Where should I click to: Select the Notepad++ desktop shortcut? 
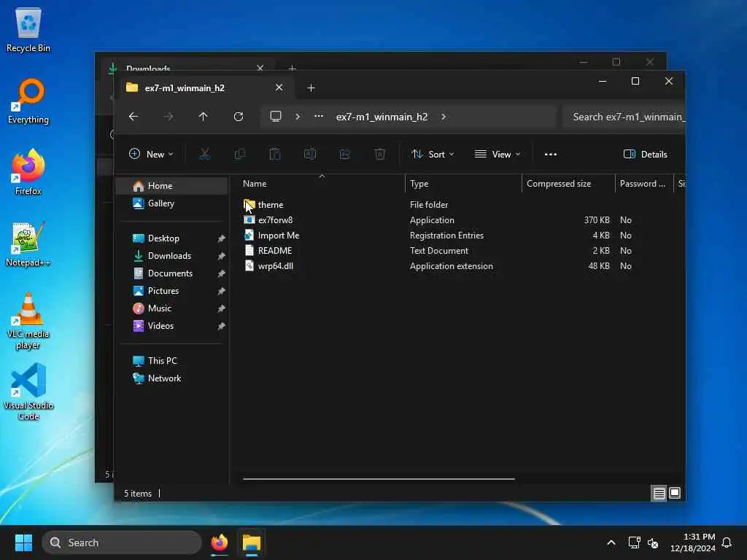click(x=28, y=245)
